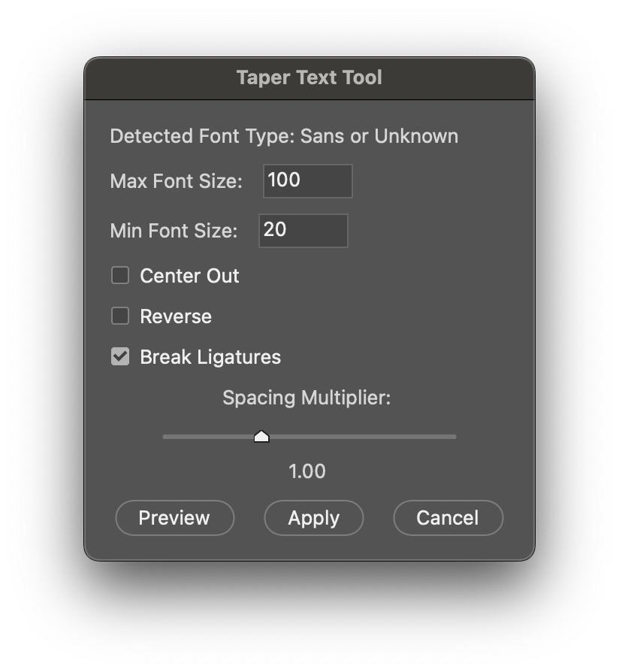Click the left end of the spacing slider
Image resolution: width=619 pixels, height=672 pixels.
click(164, 436)
